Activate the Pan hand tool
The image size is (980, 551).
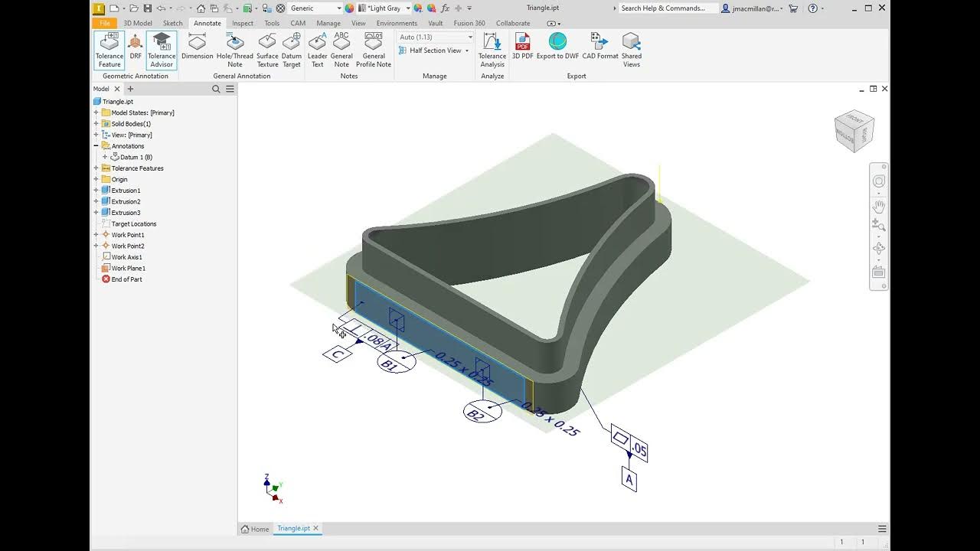[x=879, y=206]
